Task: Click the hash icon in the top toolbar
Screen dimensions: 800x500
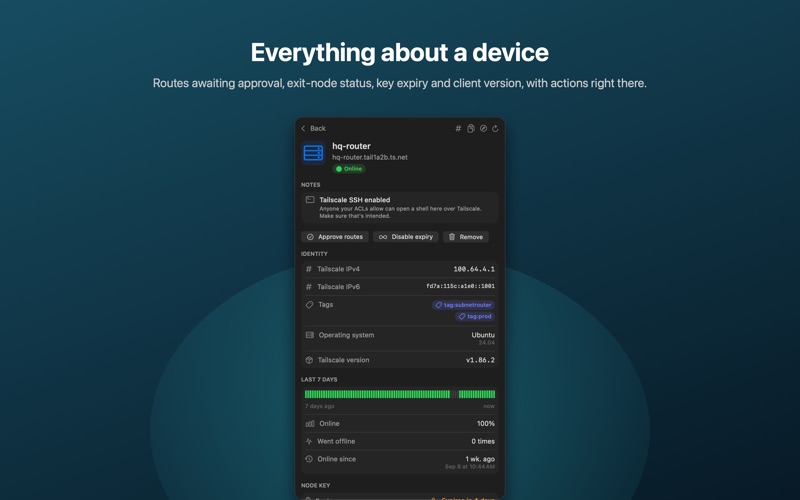Action: coord(458,129)
